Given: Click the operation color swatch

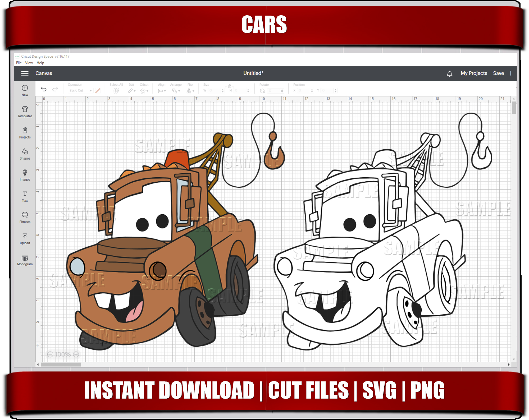Looking at the screenshot, I should click(x=98, y=90).
